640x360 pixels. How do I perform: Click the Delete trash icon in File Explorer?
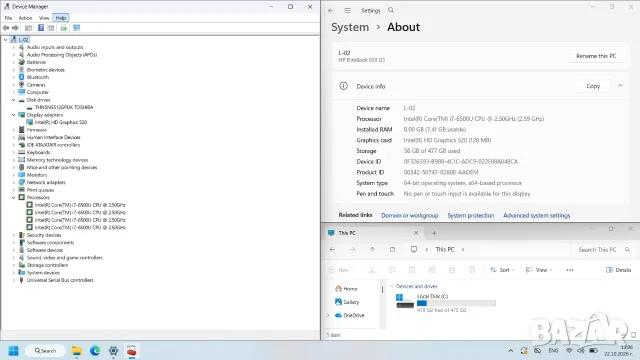pyautogui.click(x=472, y=270)
